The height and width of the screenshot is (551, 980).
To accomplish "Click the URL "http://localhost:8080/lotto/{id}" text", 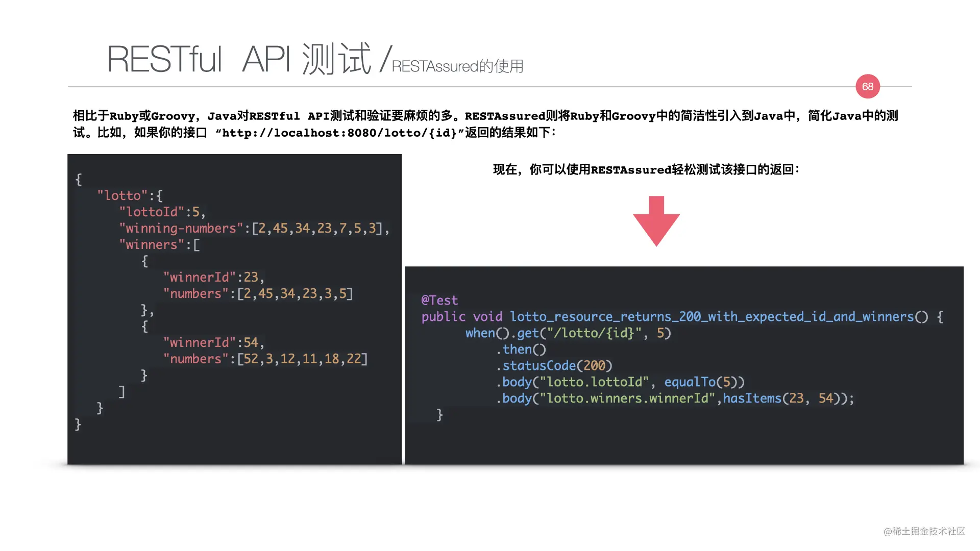I will [x=339, y=133].
